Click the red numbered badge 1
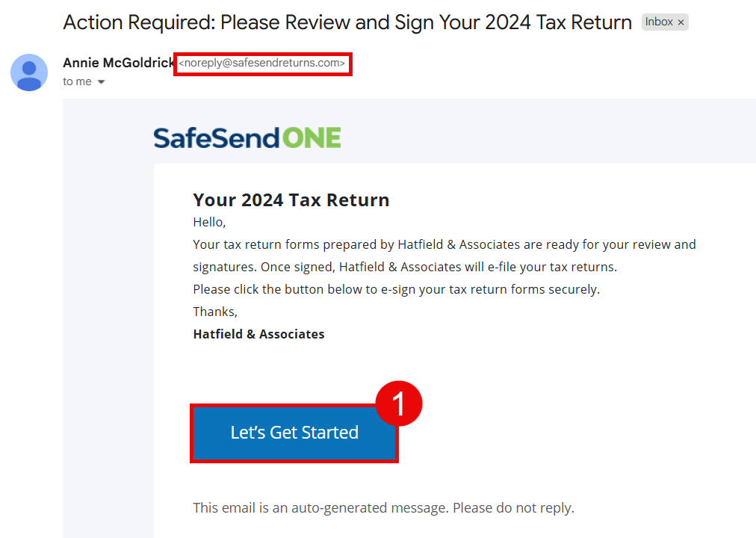The width and height of the screenshot is (756, 538). (x=399, y=404)
